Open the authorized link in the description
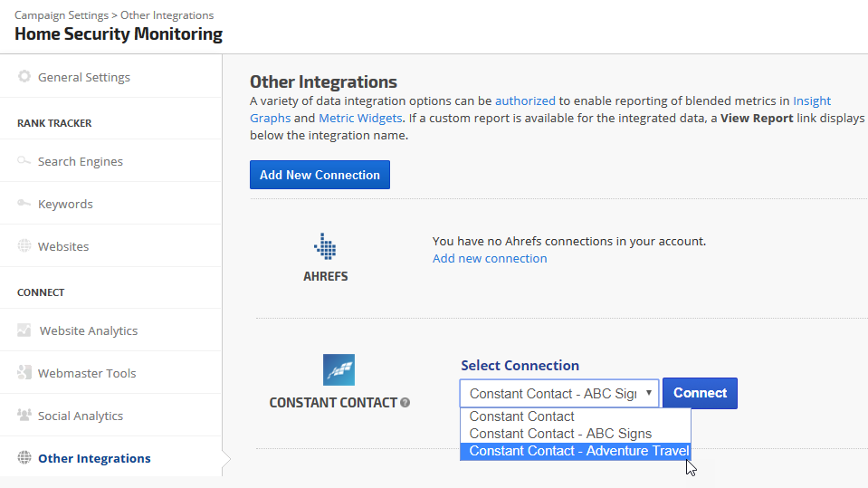Screen dimensions: 868x488 pyautogui.click(x=525, y=100)
